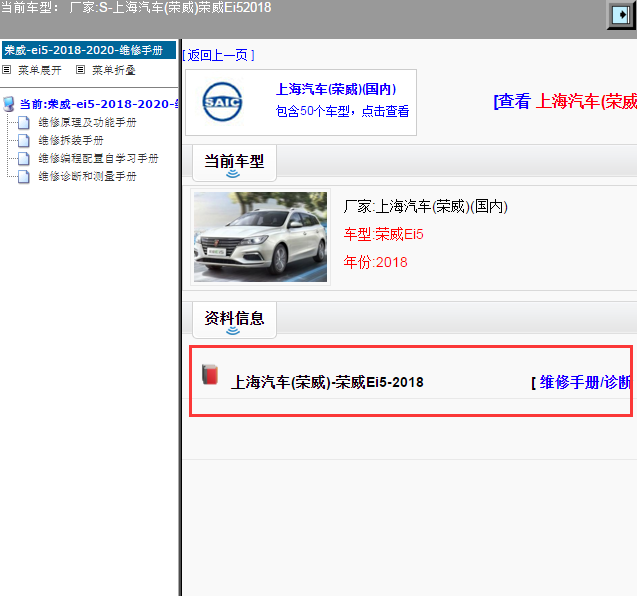Screen dimensions: 637x596
Task: Click the page icon beside 维修编程配置自学习手册
Action: click(x=24, y=158)
